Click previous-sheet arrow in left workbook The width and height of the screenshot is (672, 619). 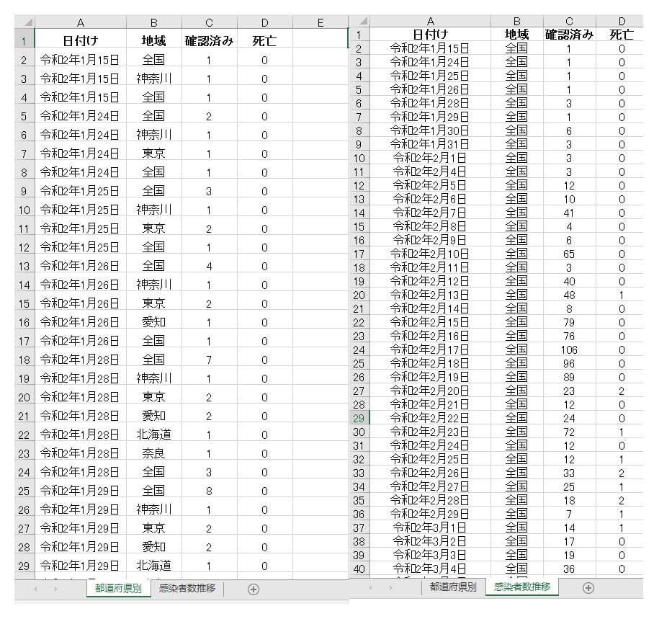click(x=35, y=589)
